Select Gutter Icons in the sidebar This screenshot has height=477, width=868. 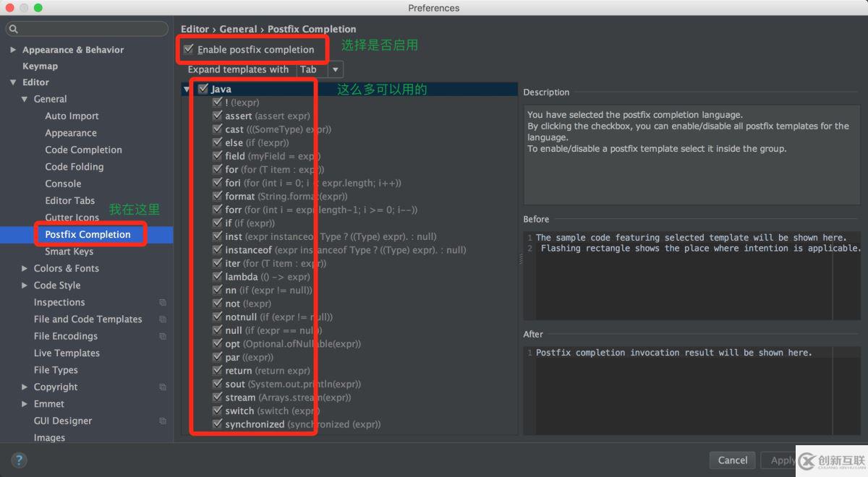coord(72,218)
